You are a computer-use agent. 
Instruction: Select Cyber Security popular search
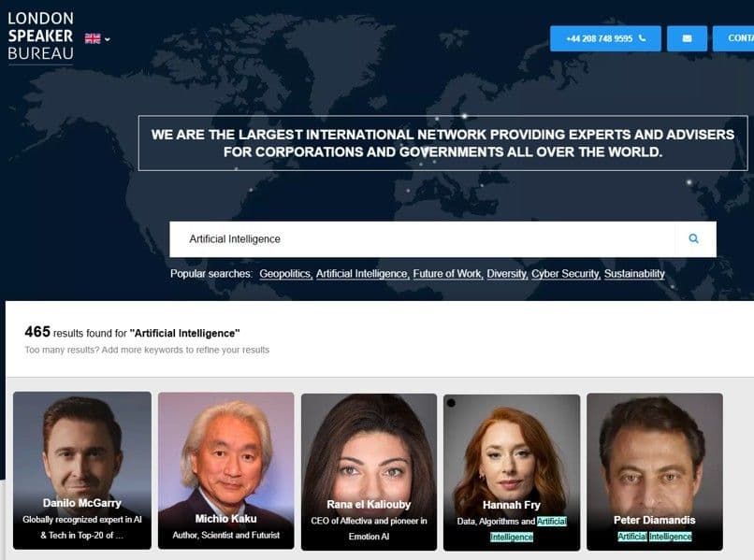[565, 274]
